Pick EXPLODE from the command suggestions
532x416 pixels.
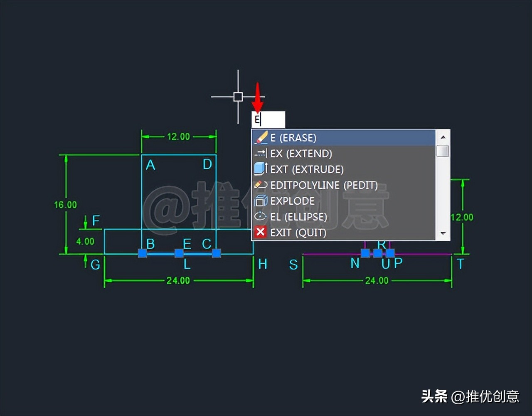tap(292, 201)
